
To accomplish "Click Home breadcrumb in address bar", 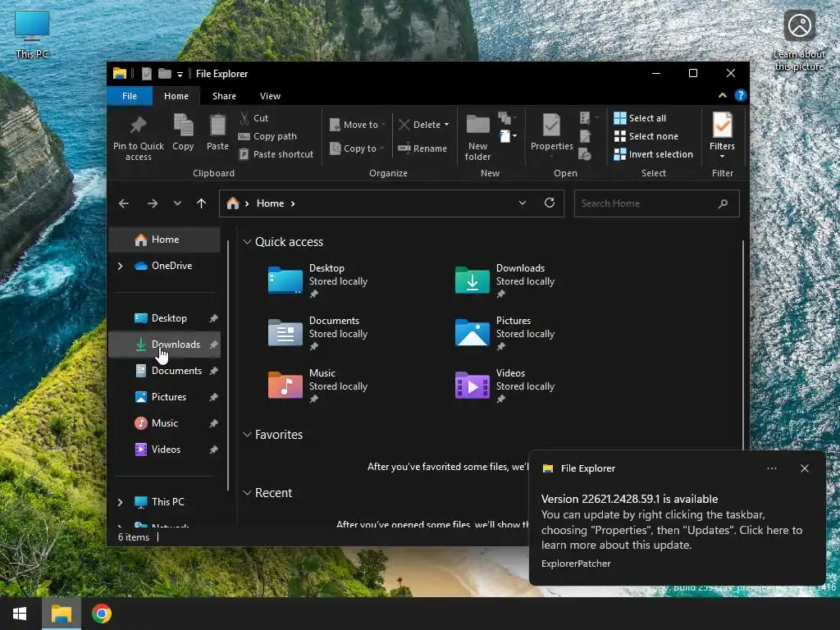I will point(270,203).
